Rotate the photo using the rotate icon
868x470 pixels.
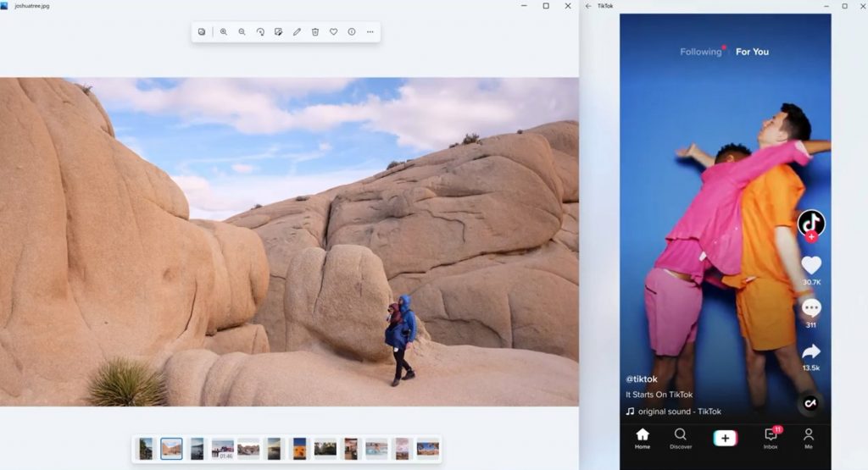260,32
